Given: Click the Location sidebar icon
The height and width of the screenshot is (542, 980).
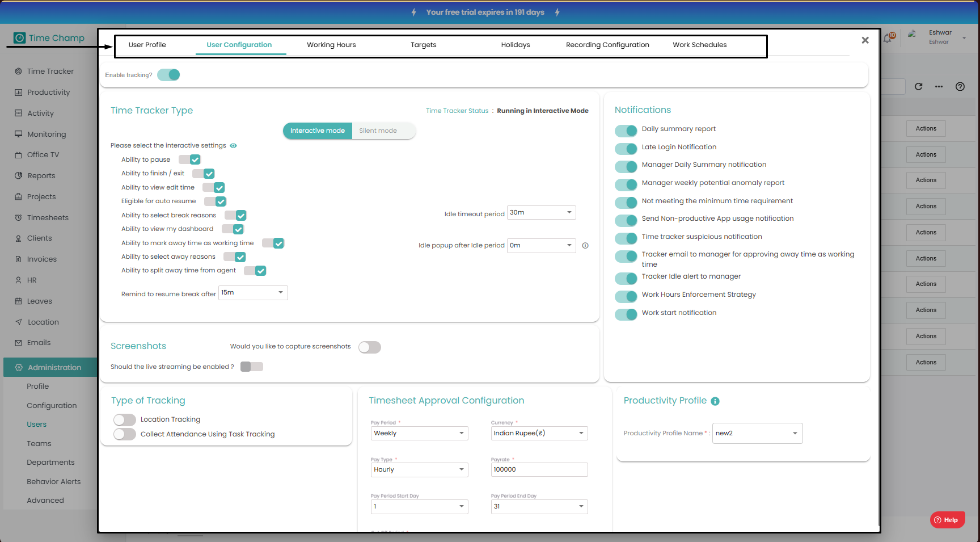Looking at the screenshot, I should (x=18, y=322).
